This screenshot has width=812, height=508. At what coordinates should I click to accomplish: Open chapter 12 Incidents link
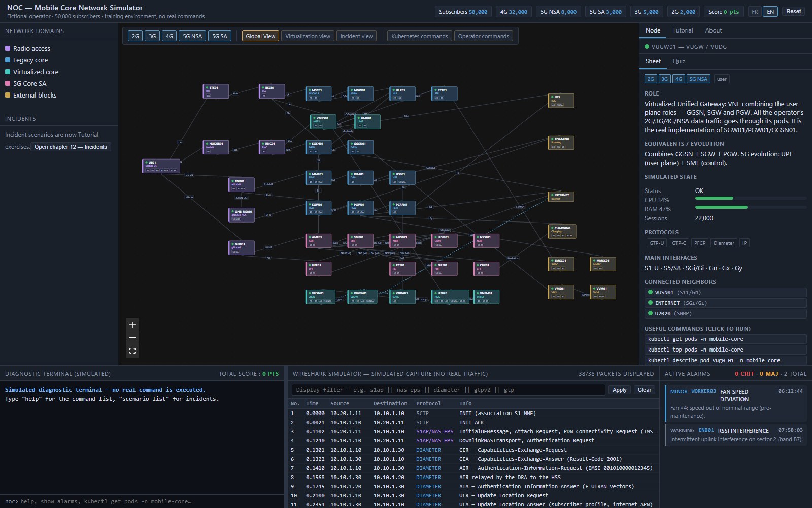(x=71, y=147)
